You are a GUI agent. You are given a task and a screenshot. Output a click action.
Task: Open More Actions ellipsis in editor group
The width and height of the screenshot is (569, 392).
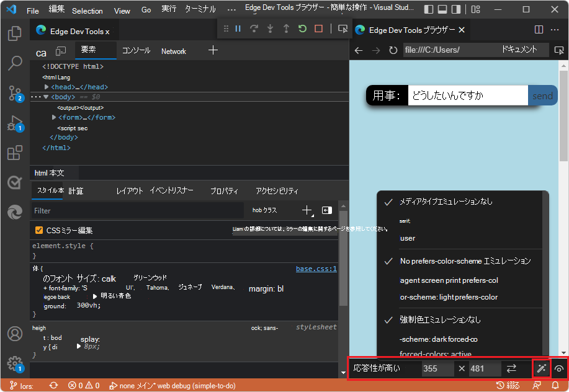click(555, 29)
